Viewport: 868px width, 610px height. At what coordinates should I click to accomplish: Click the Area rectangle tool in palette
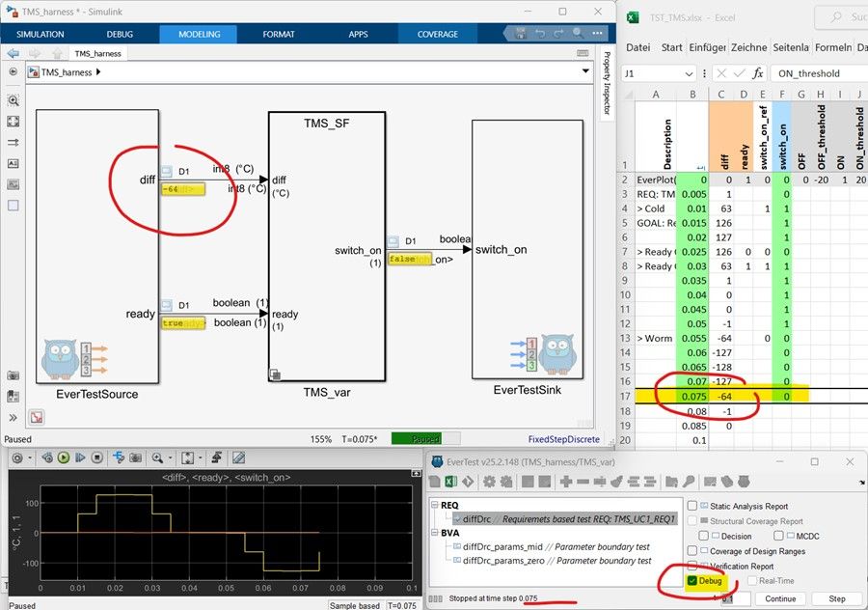14,206
